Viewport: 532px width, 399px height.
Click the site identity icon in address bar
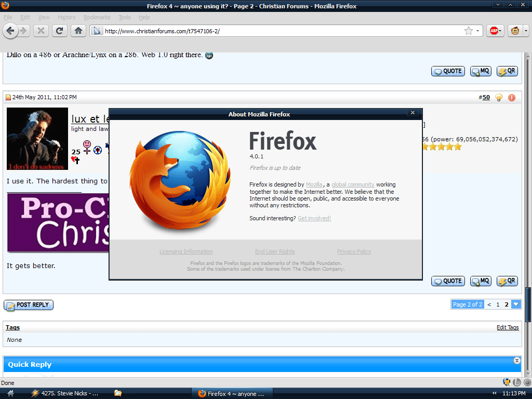pos(97,31)
